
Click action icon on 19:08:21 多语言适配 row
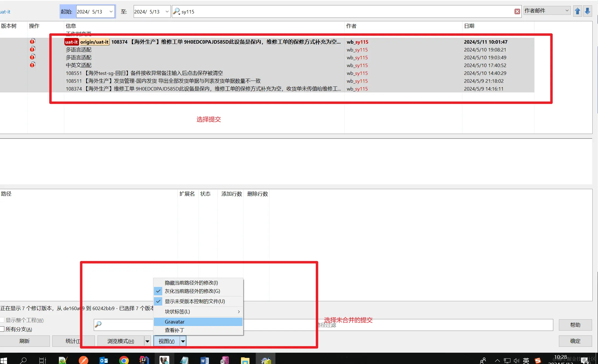[32, 49]
